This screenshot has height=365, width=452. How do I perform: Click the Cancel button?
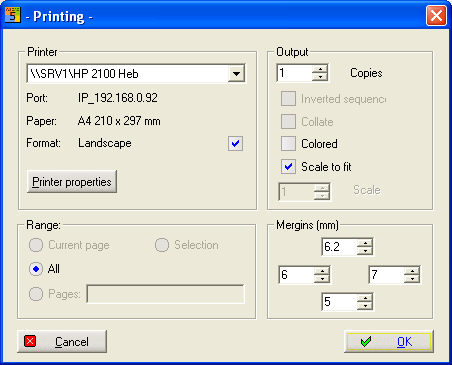62,341
